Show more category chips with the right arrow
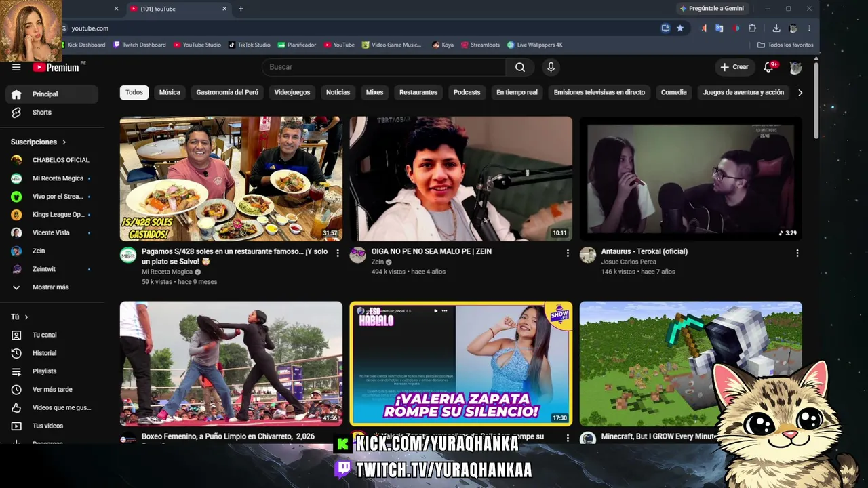Viewport: 868px width, 488px height. [800, 93]
